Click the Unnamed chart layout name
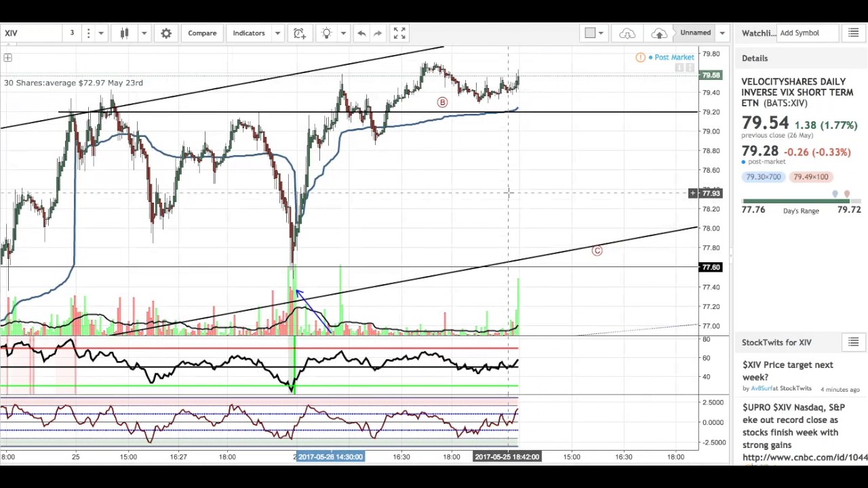 695,33
